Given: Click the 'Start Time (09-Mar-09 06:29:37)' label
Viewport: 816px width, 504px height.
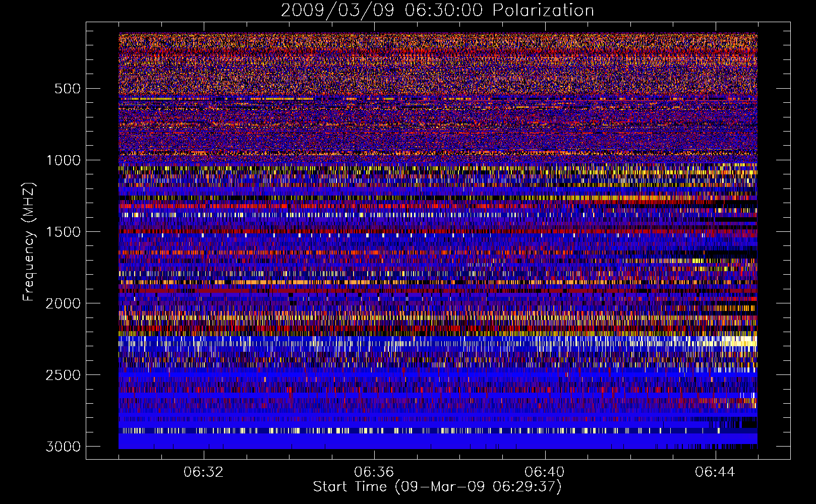Looking at the screenshot, I should 437,487.
